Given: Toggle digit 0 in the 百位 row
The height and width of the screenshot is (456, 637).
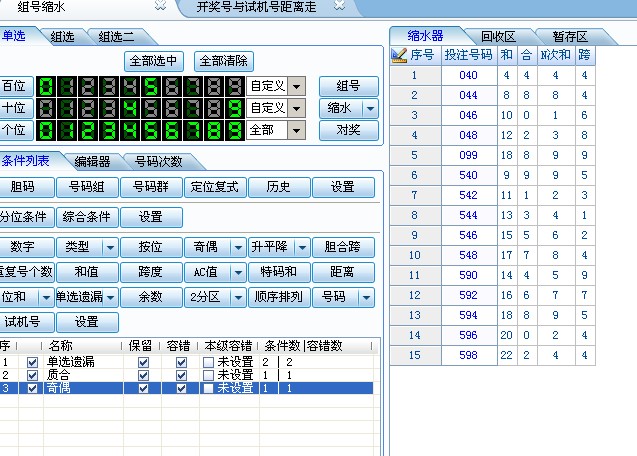Looking at the screenshot, I should [x=46, y=86].
